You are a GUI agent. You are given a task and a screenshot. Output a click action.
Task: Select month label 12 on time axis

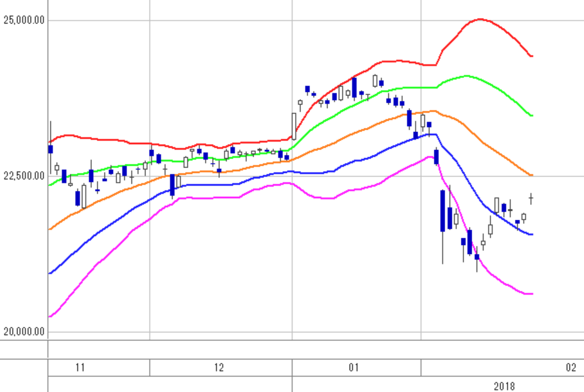point(219,368)
